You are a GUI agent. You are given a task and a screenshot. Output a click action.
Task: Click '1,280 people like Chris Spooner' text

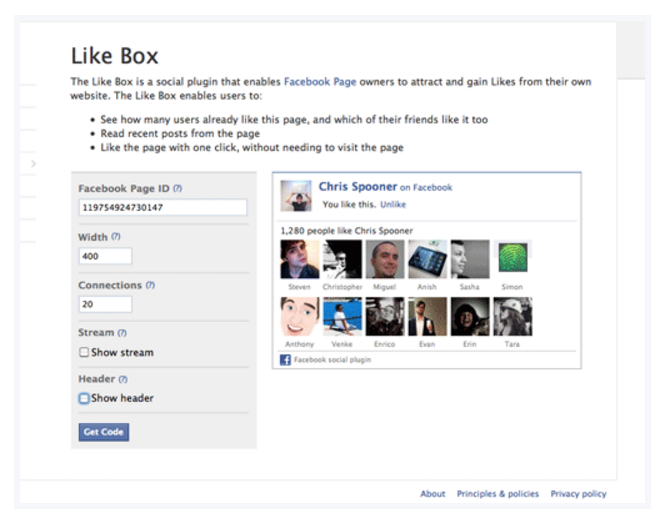click(346, 231)
